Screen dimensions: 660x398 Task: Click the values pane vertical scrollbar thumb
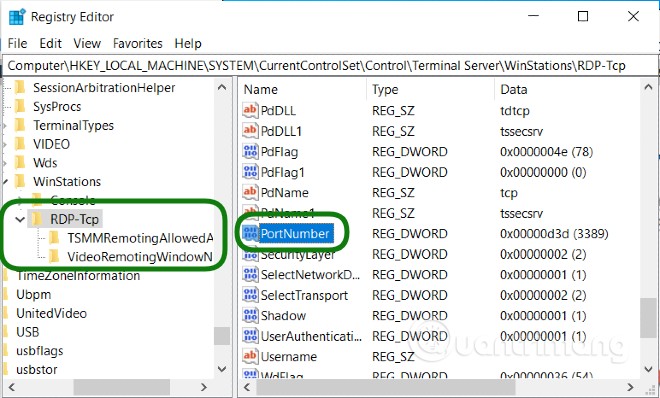click(648, 318)
